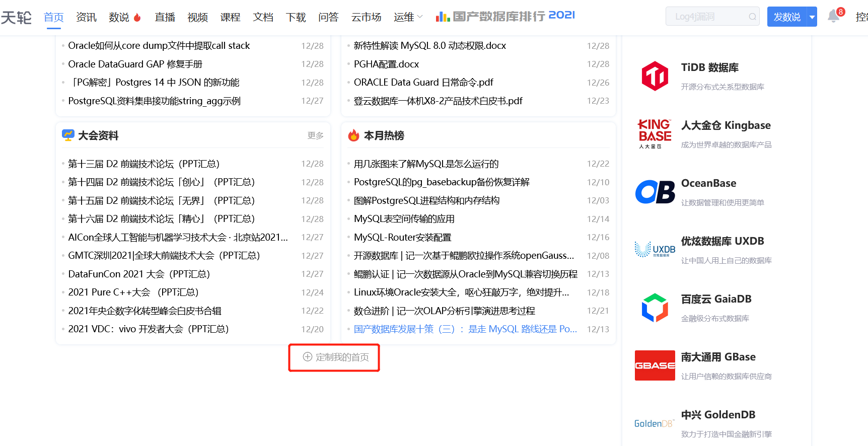868x446 pixels.
Task: Click 定制我的首页 button
Action: tap(336, 357)
